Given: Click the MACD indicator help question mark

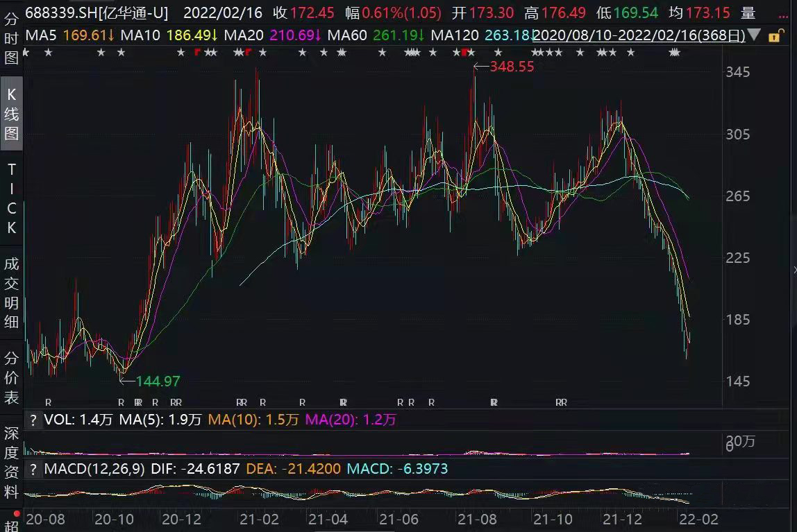Looking at the screenshot, I should tap(33, 469).
